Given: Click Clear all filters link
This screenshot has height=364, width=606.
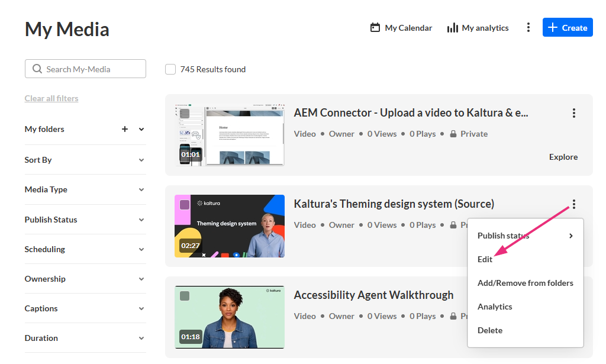Looking at the screenshot, I should pyautogui.click(x=51, y=98).
